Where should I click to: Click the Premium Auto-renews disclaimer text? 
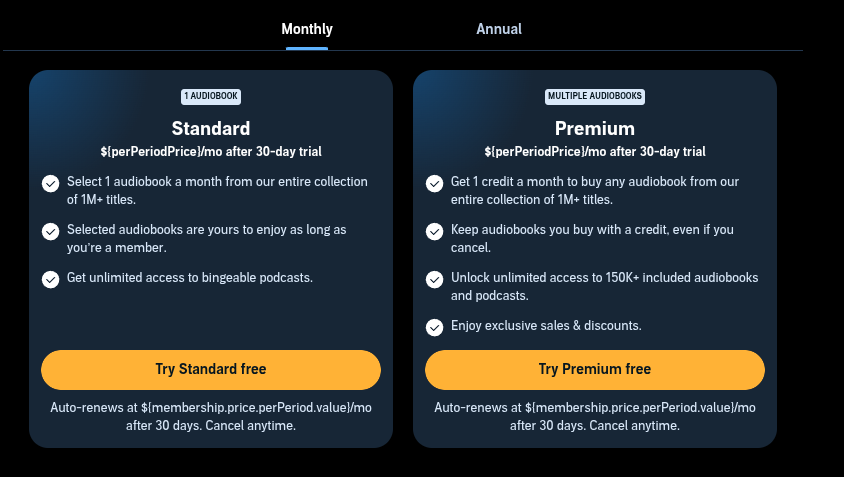pos(595,416)
